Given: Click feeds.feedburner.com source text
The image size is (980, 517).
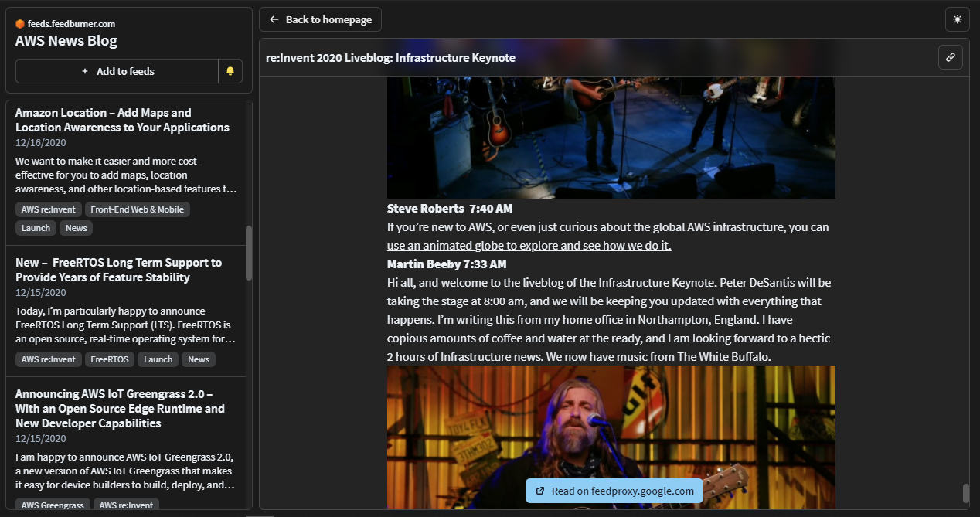Looking at the screenshot, I should tap(71, 24).
